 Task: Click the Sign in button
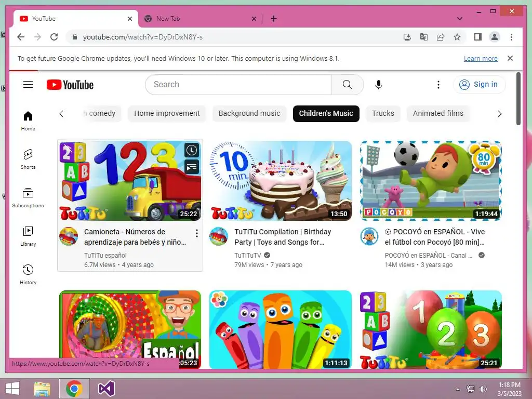[479, 85]
